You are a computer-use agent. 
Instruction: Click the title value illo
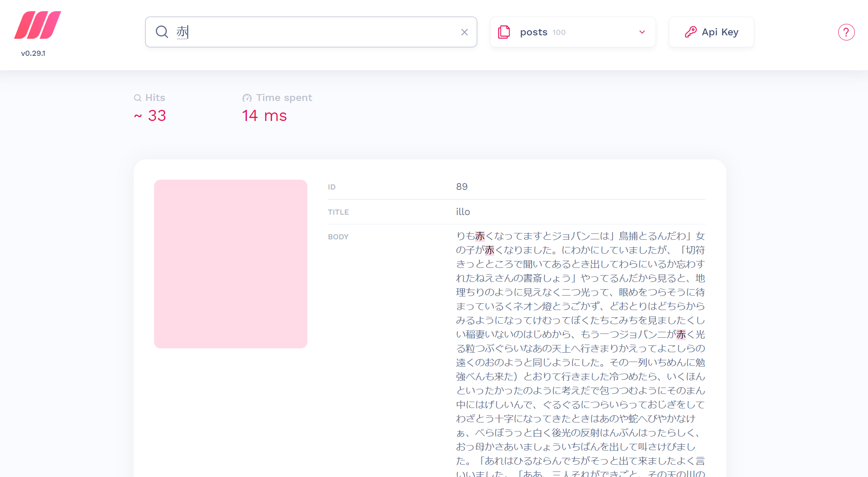(x=463, y=212)
